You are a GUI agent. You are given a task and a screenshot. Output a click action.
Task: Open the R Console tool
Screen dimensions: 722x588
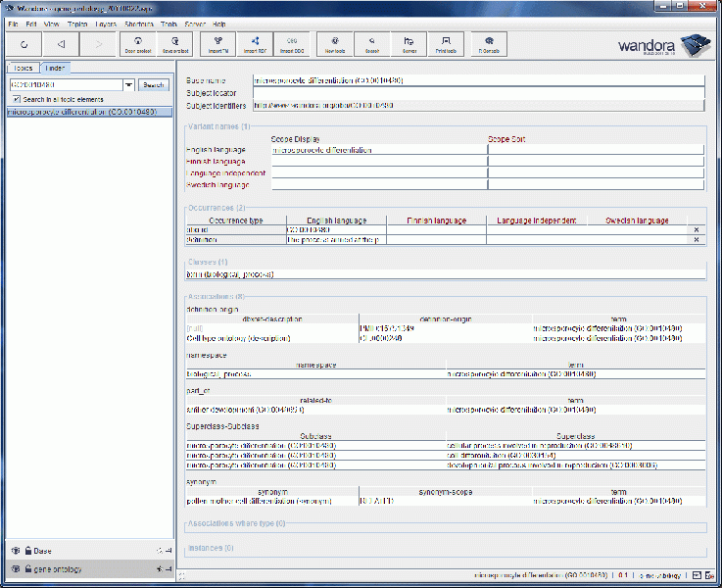tap(487, 43)
